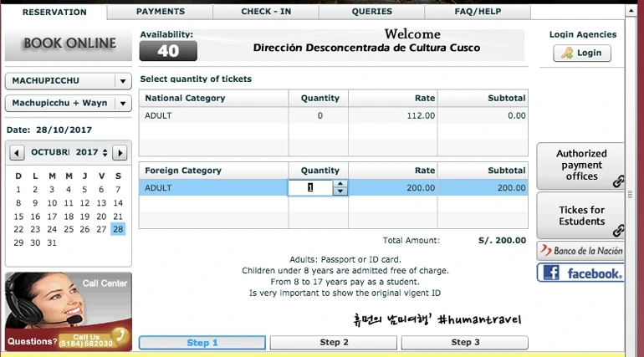The width and height of the screenshot is (644, 357).
Task: Click the Call Center banner image
Action: click(x=69, y=312)
